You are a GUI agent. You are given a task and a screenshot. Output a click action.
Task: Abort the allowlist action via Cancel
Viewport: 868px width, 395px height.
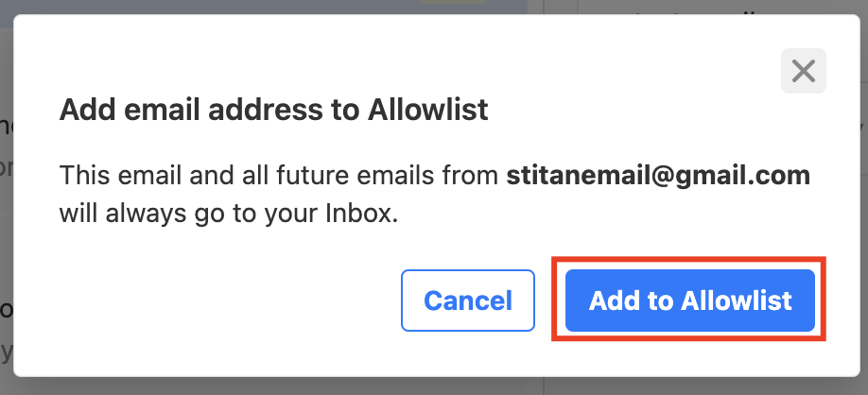pos(468,301)
